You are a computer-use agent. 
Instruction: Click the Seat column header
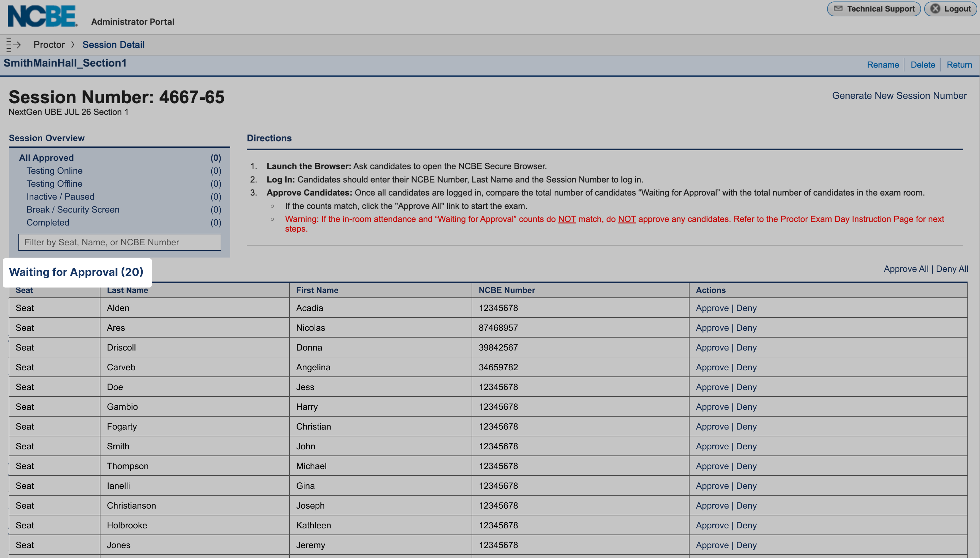pyautogui.click(x=24, y=291)
